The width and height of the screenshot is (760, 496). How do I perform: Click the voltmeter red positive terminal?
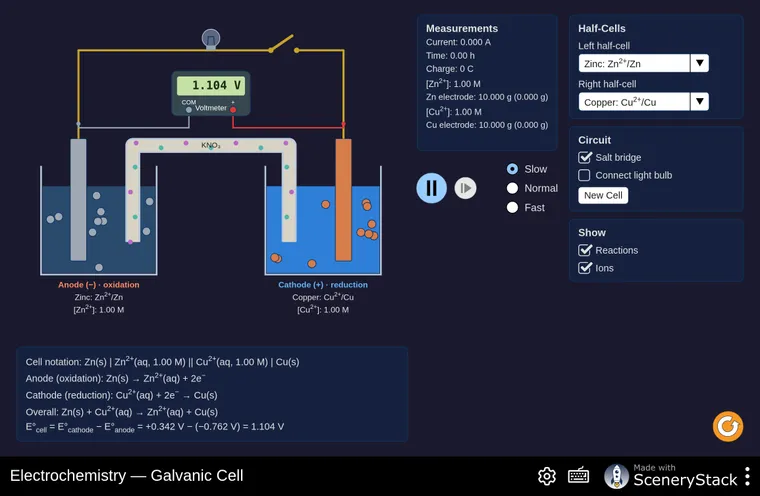coord(233,110)
